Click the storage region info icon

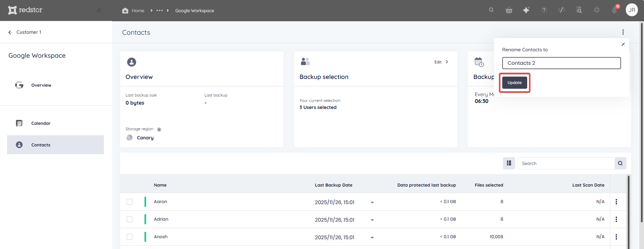pos(159,130)
